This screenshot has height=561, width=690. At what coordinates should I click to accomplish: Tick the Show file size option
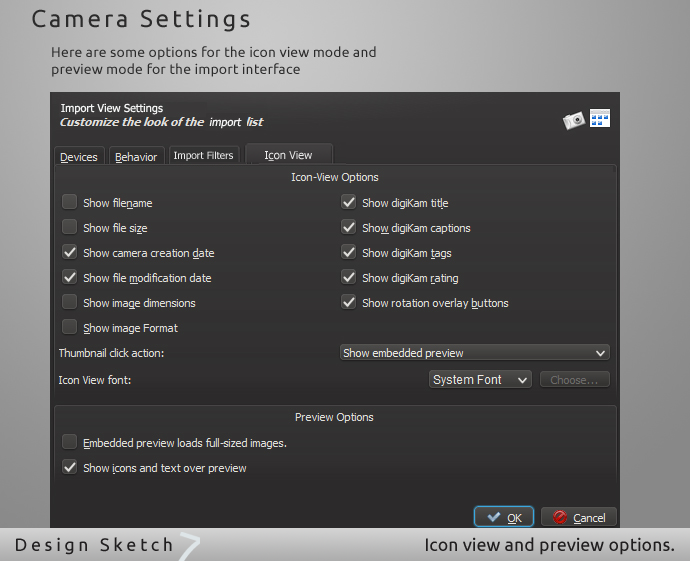coord(69,227)
